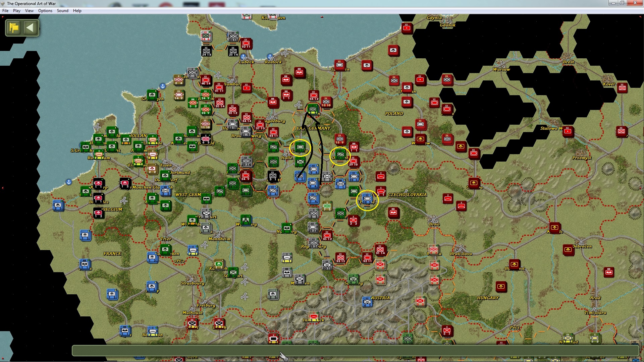Select the red infantry unit 18 10
Viewport: 644px width, 362px height.
tap(326, 102)
